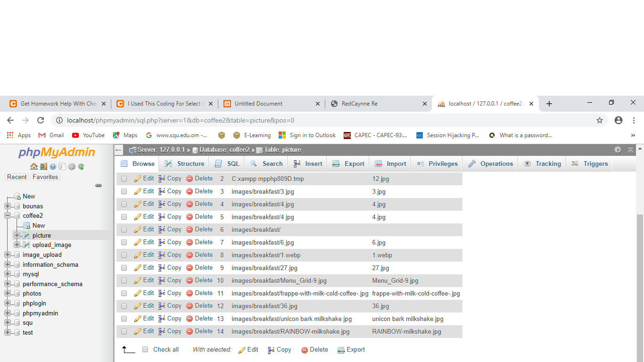Click the red Delete icon for row 4
The width and height of the screenshot is (644, 362).
coord(190,204)
